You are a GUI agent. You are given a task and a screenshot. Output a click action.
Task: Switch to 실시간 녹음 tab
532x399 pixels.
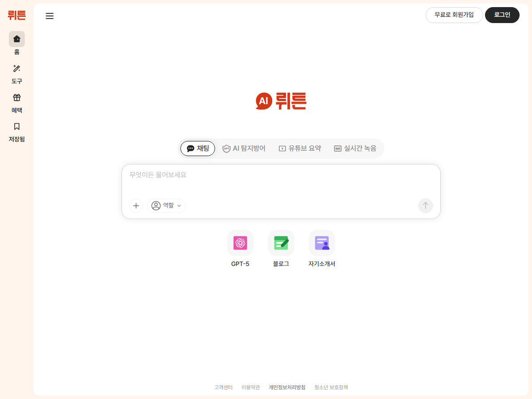point(355,149)
